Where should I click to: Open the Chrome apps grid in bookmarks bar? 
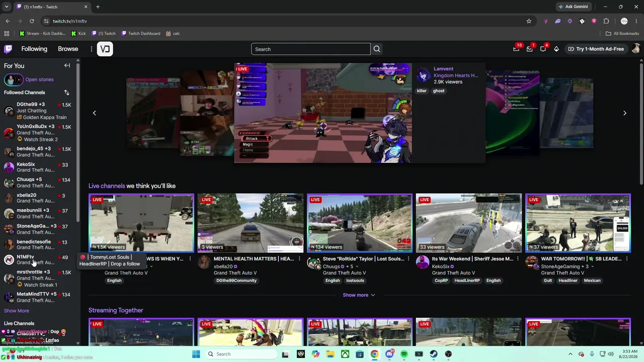(x=7, y=33)
